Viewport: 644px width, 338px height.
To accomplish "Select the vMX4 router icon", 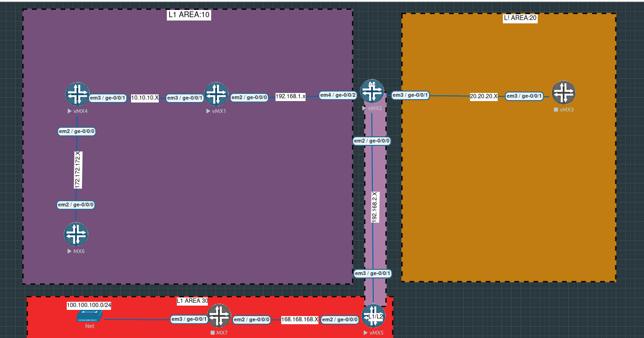I will point(77,93).
